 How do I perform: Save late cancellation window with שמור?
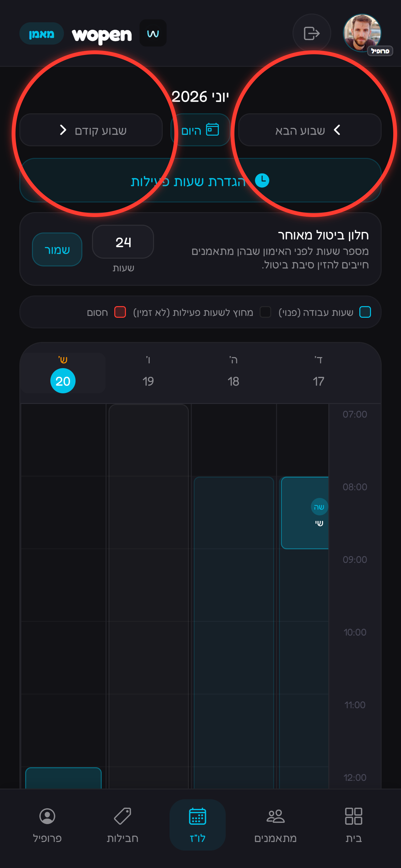point(57,250)
